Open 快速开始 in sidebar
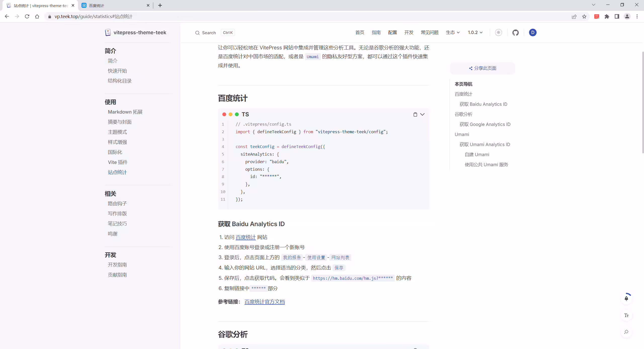 click(x=117, y=71)
